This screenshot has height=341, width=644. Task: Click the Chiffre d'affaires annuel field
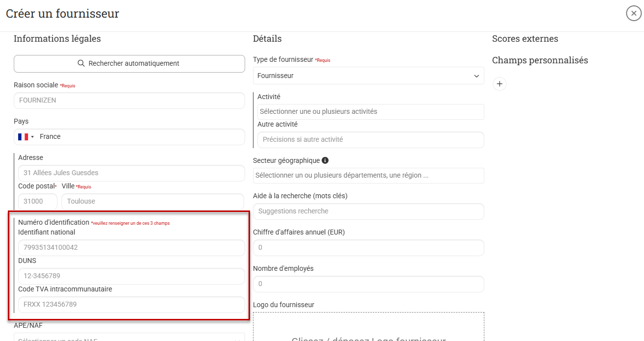pos(368,248)
